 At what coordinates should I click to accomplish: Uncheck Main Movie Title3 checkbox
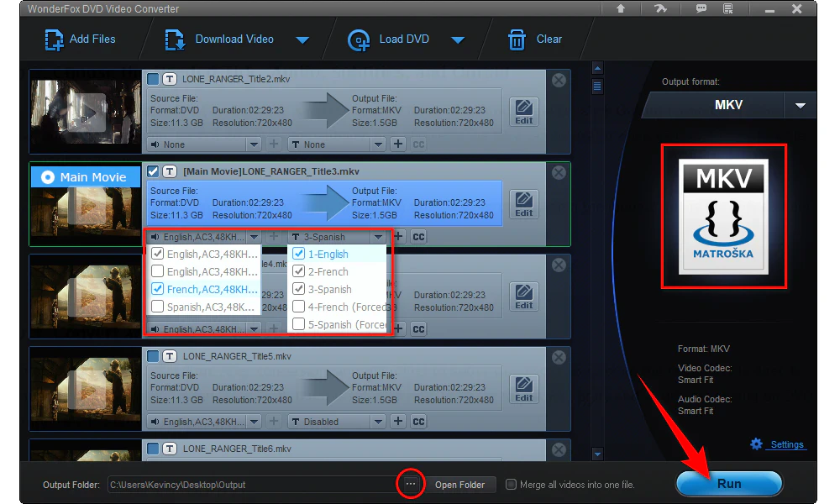coord(153,171)
